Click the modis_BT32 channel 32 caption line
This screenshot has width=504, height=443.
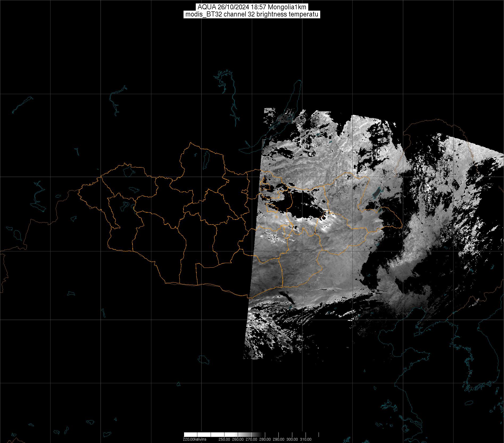click(252, 14)
